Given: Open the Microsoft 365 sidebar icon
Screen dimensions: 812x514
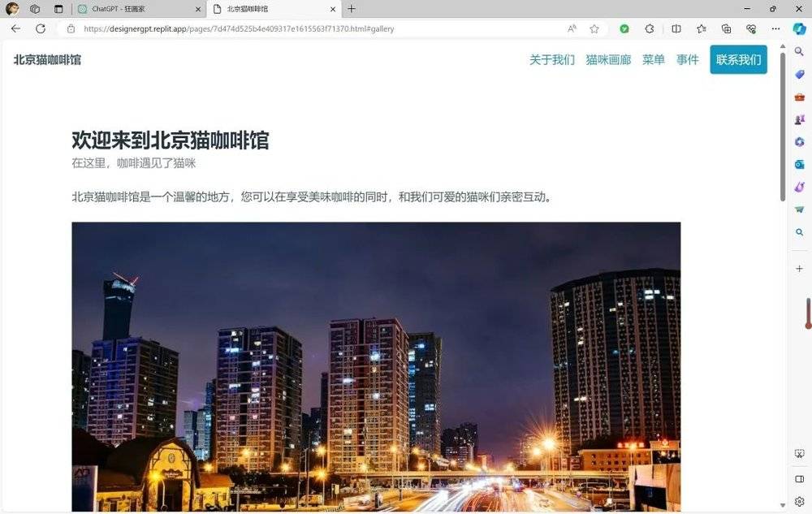Looking at the screenshot, I should (x=800, y=142).
